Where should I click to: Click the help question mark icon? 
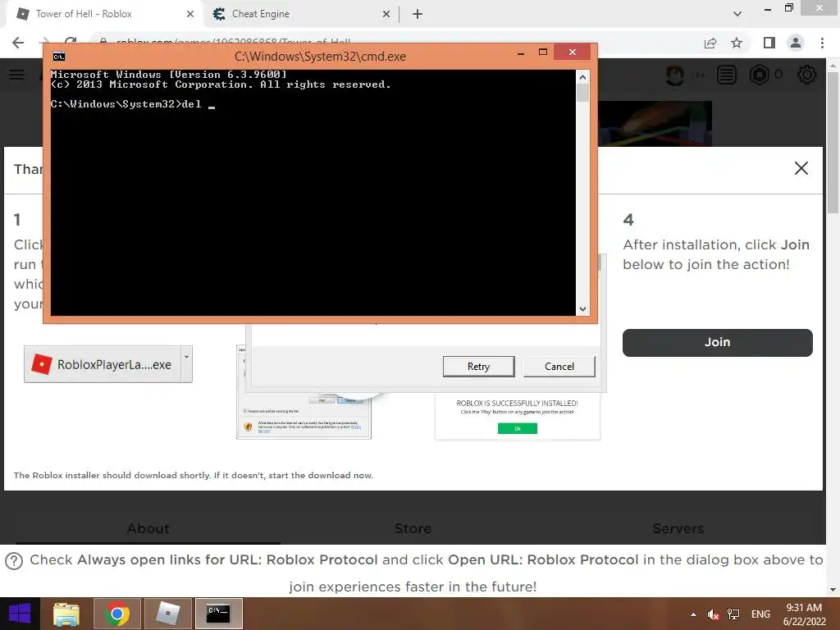(14, 561)
